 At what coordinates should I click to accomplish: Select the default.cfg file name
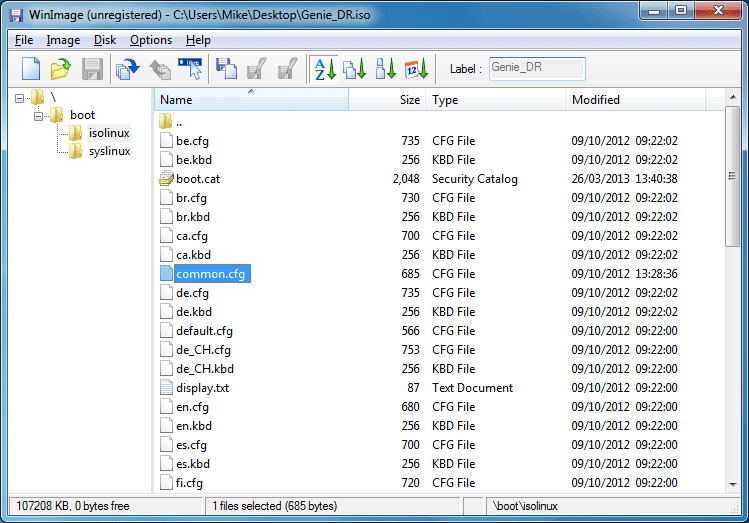pyautogui.click(x=204, y=331)
